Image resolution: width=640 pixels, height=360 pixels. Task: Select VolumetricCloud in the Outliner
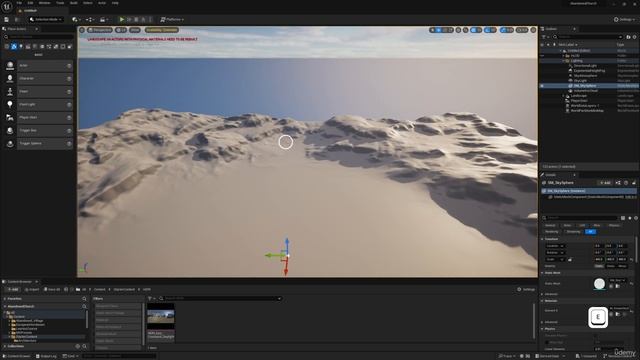585,91
